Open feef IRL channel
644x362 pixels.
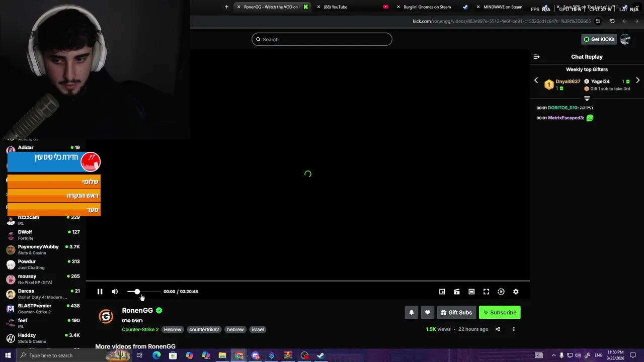(x=43, y=323)
